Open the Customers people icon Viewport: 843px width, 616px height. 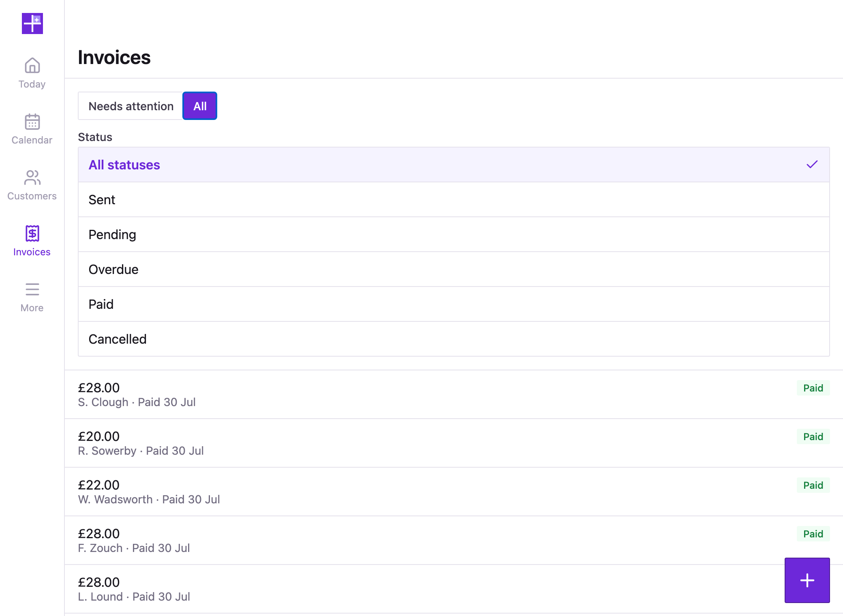pos(32,177)
